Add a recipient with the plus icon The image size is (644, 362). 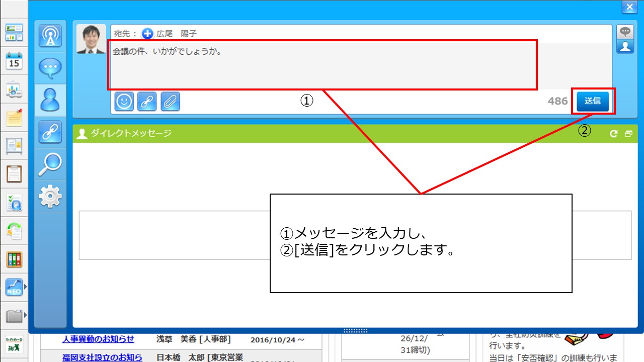pos(147,34)
